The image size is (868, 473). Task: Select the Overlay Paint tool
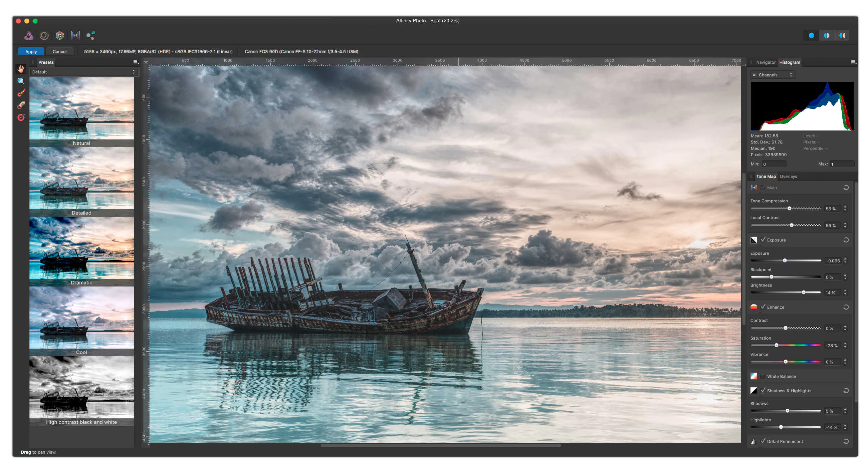[x=21, y=93]
